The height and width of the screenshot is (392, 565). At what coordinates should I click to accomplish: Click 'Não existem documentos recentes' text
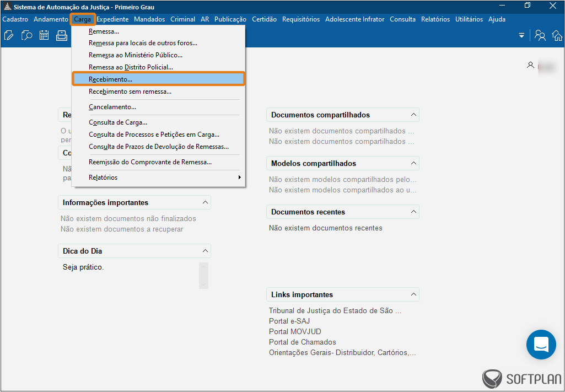tap(326, 228)
